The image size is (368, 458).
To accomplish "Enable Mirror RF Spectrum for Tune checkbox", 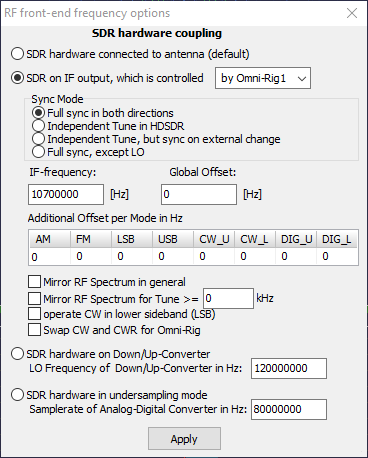I will 35,298.
